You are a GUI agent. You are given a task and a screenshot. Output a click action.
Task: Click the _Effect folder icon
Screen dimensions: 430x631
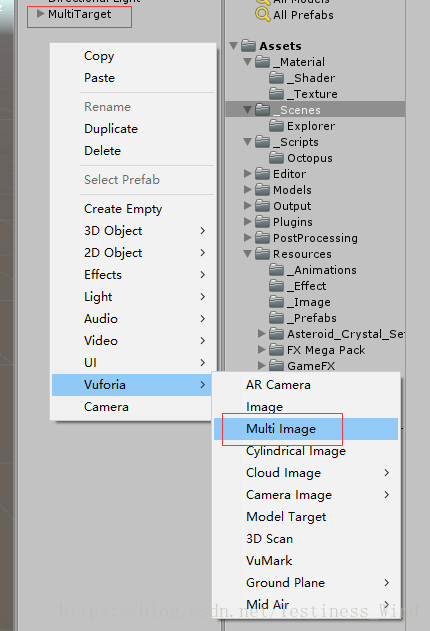point(276,286)
